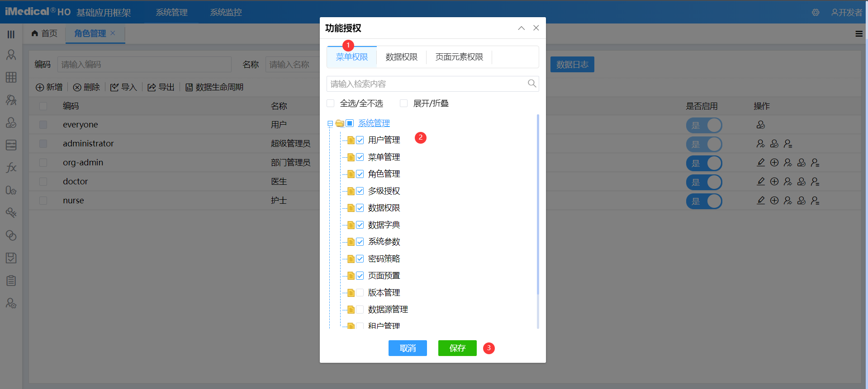This screenshot has width=868, height=389.
Task: Uncheck the 菜单管理 checkbox
Action: tap(360, 157)
